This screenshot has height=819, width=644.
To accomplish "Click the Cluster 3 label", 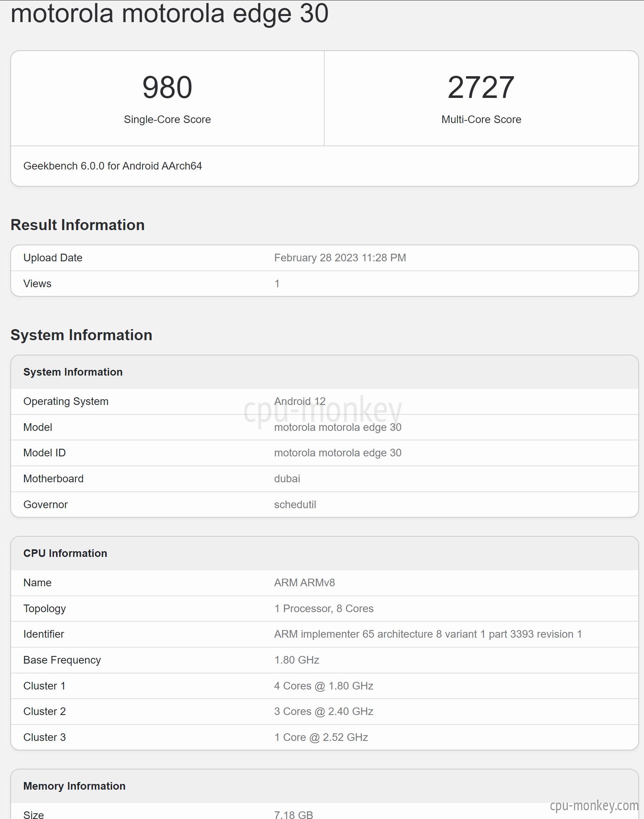I will pos(45,737).
